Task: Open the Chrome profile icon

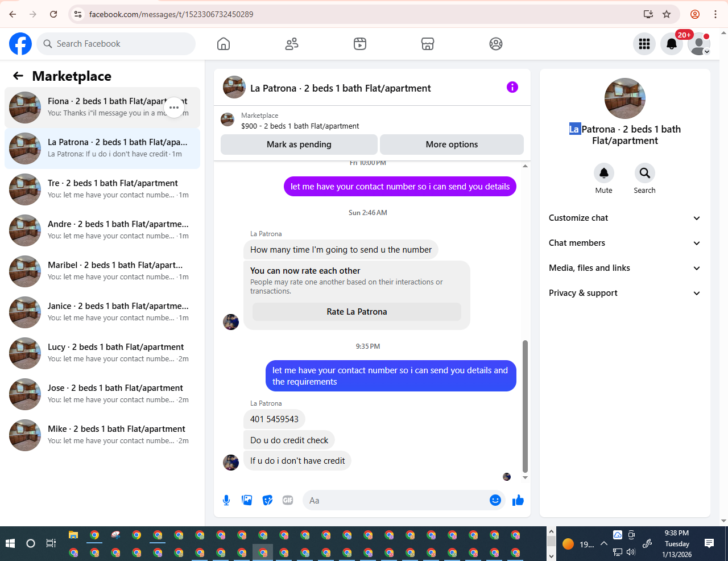Action: (x=695, y=14)
